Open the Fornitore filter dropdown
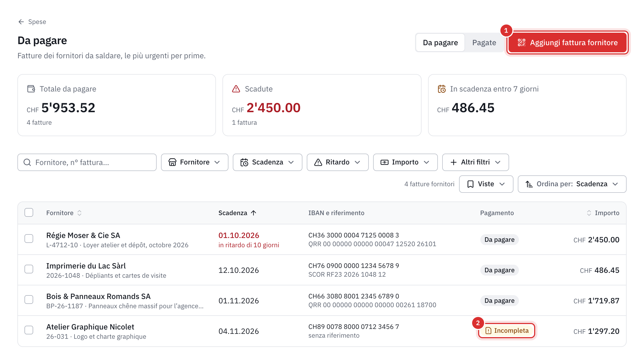Image resolution: width=644 pixels, height=354 pixels. [x=194, y=162]
